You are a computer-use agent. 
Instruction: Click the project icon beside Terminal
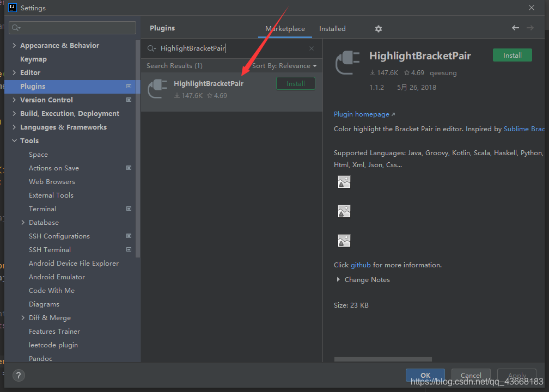[129, 209]
